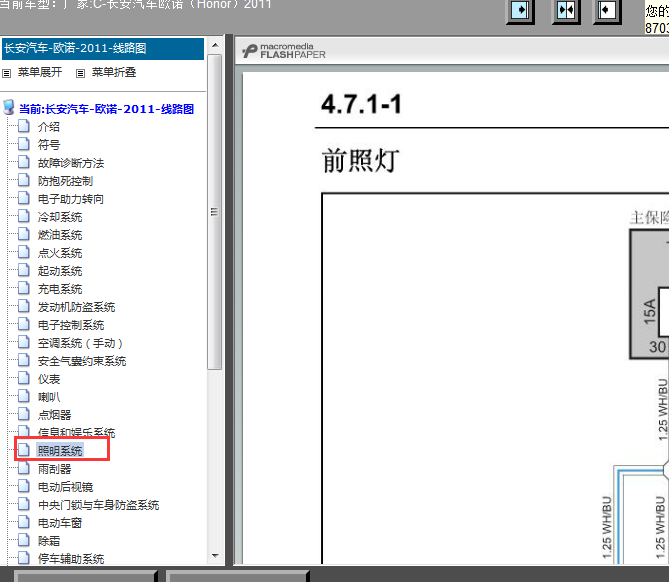Viewport: 669px width, 582px height.
Task: Select 电子助力转向 document
Action: 71,199
